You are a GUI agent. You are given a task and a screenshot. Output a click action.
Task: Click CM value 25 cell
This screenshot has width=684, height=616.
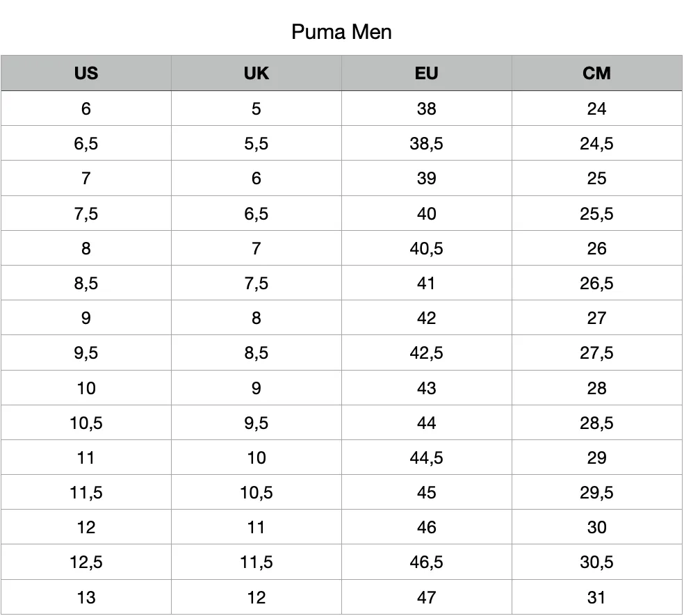click(596, 179)
